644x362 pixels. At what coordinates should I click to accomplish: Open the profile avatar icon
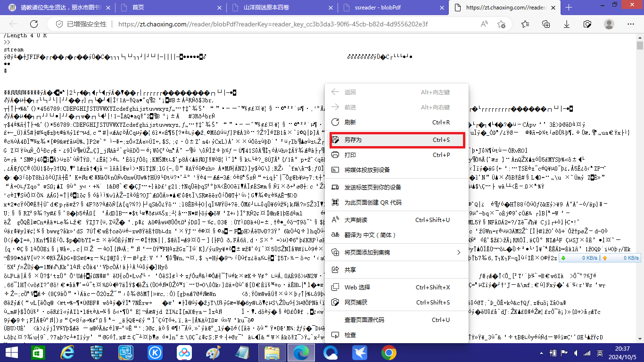609,24
